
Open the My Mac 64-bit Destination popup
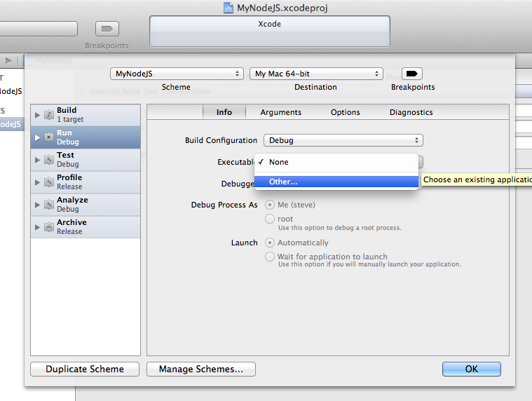coord(316,74)
